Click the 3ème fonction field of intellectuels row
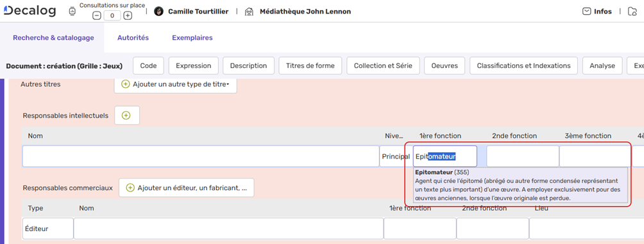The image size is (644, 244). 595,157
